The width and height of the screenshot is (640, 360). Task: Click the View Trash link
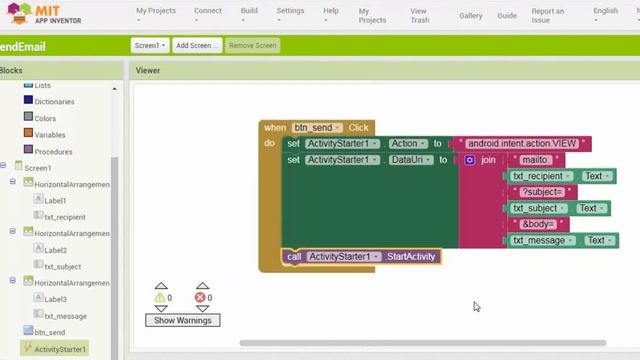pyautogui.click(x=420, y=16)
